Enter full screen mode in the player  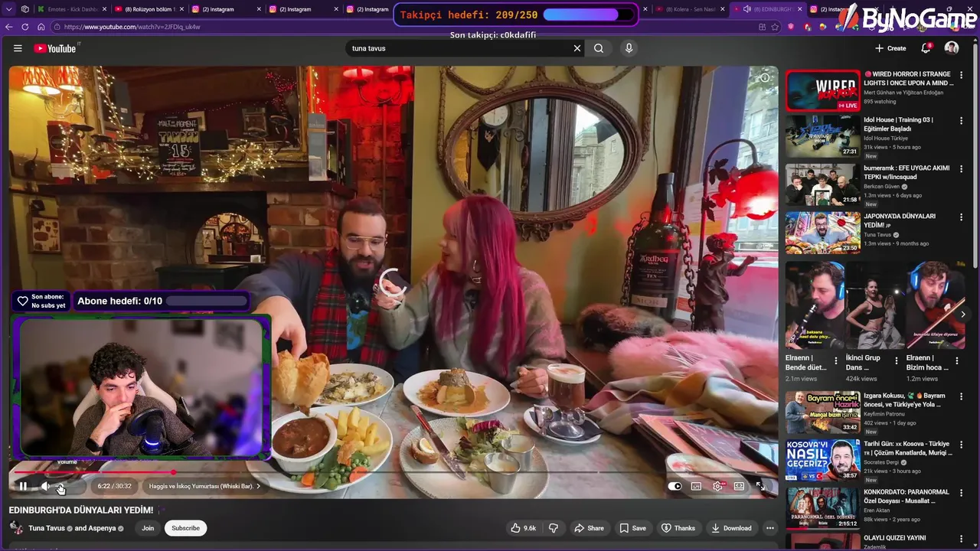click(760, 486)
